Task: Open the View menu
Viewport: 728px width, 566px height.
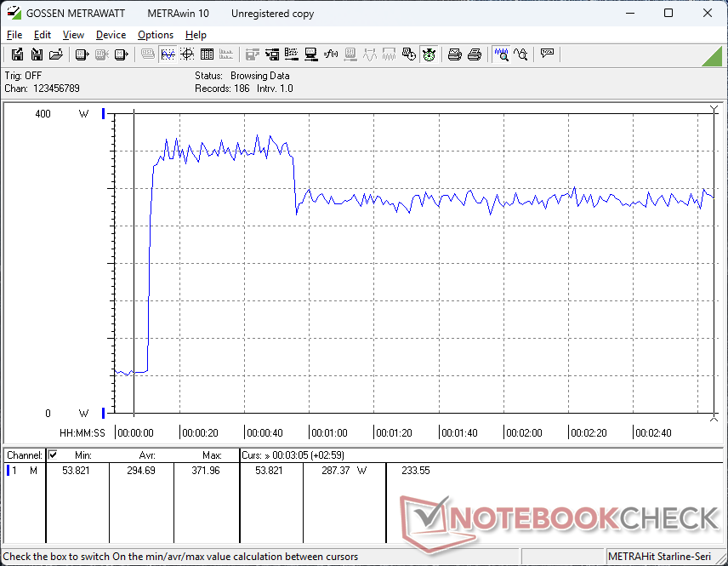Action: pyautogui.click(x=73, y=35)
